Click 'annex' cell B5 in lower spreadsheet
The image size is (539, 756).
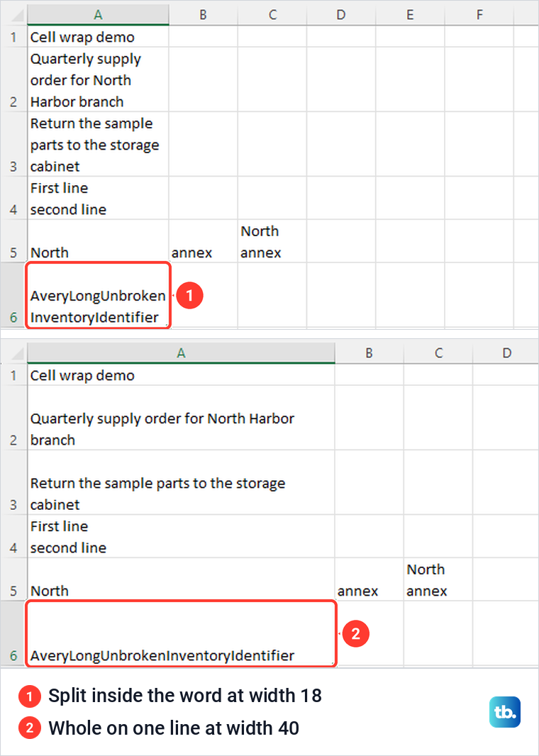(369, 579)
